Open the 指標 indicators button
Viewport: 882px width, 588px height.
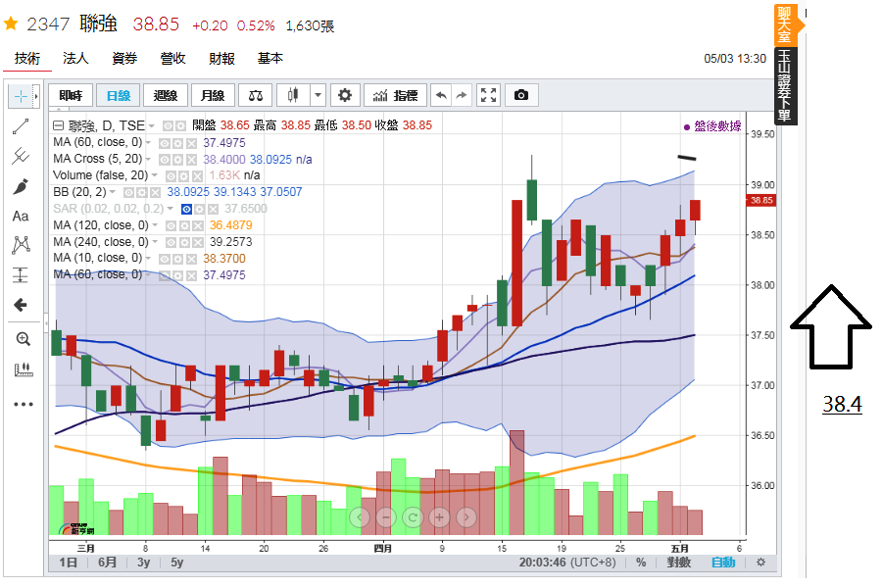point(396,95)
